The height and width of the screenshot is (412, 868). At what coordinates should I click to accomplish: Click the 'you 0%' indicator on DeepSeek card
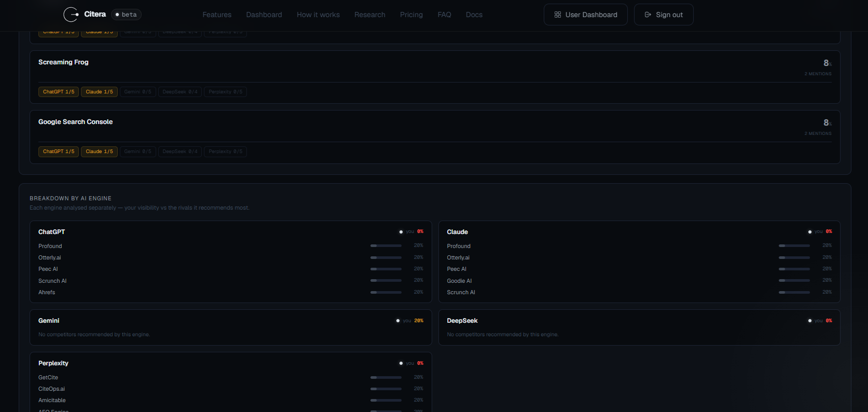820,321
